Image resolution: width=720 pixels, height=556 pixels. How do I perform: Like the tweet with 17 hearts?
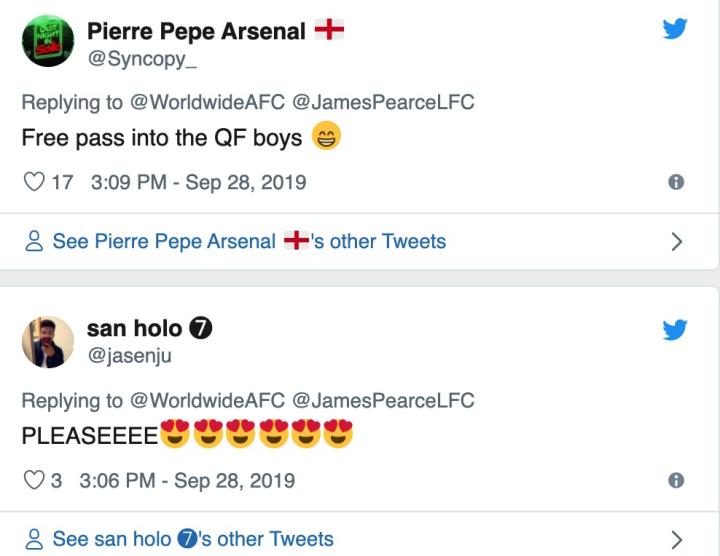[x=34, y=182]
